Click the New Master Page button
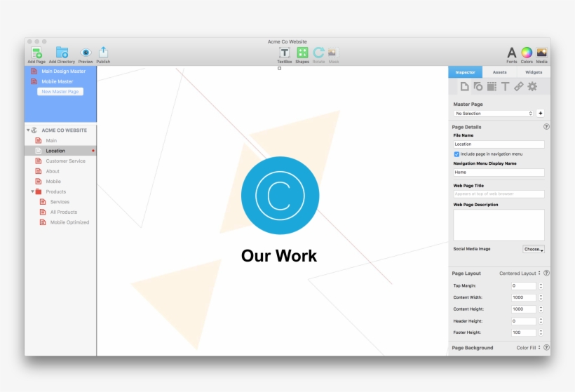The height and width of the screenshot is (392, 575). coord(60,92)
